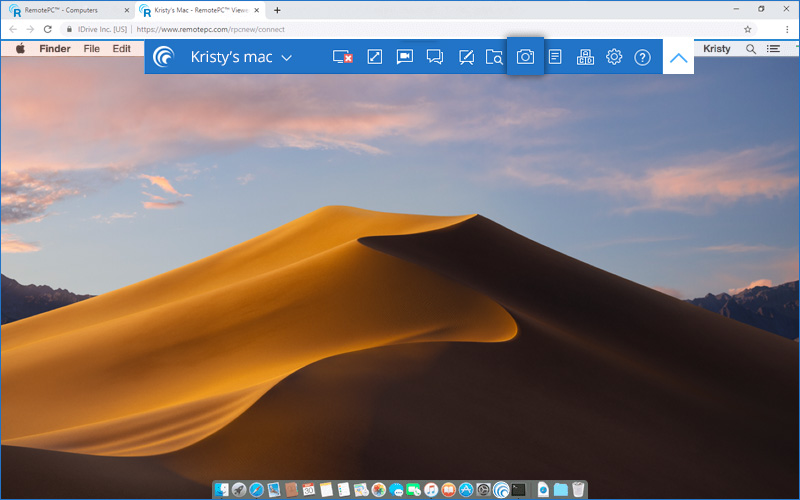Open the sticky notes icon
The height and width of the screenshot is (500, 800).
pyautogui.click(x=555, y=57)
